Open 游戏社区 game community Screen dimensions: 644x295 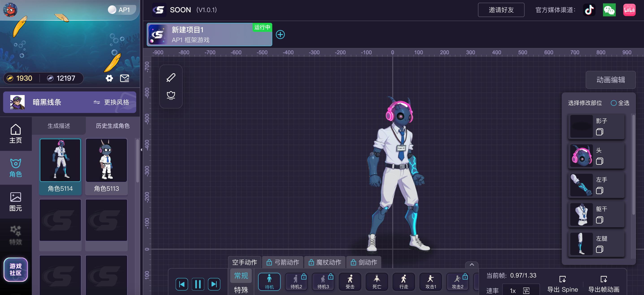[16, 269]
